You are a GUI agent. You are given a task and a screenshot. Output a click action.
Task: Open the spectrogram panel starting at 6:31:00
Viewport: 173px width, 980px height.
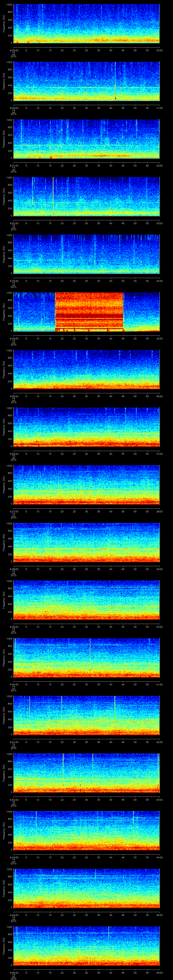pos(87,139)
